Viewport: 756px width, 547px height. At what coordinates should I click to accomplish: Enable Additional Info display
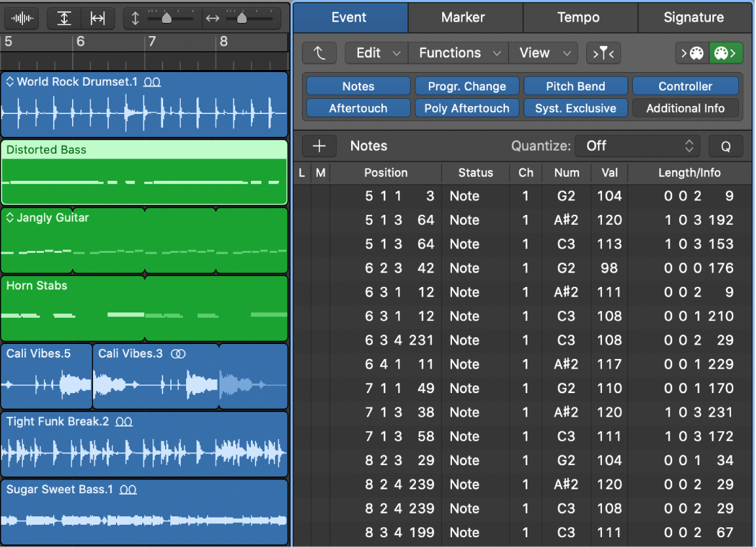click(x=685, y=108)
